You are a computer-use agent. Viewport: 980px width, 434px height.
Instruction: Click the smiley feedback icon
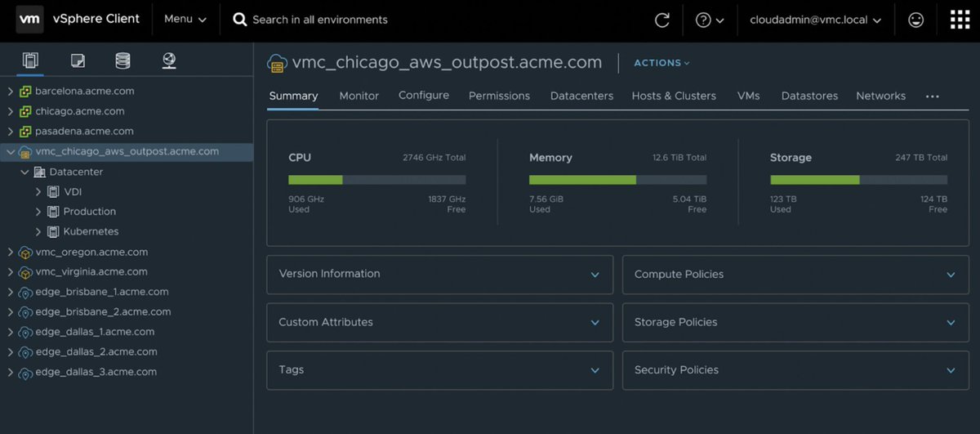915,20
